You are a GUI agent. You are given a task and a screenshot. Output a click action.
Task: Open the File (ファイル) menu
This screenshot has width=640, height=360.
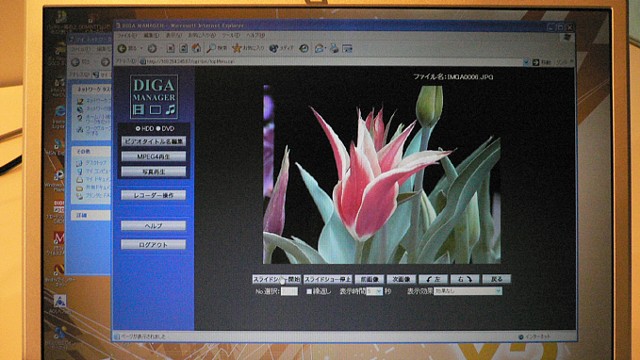click(127, 36)
